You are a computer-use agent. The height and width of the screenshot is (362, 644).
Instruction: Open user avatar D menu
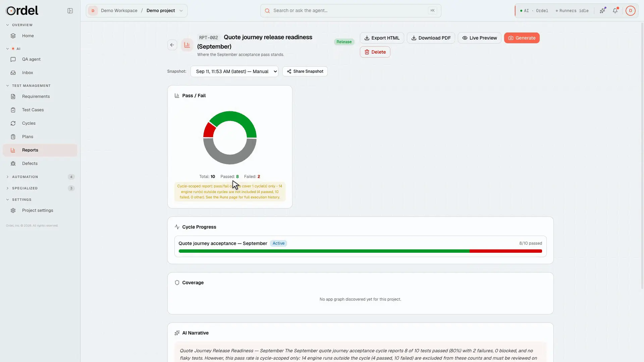(x=631, y=11)
